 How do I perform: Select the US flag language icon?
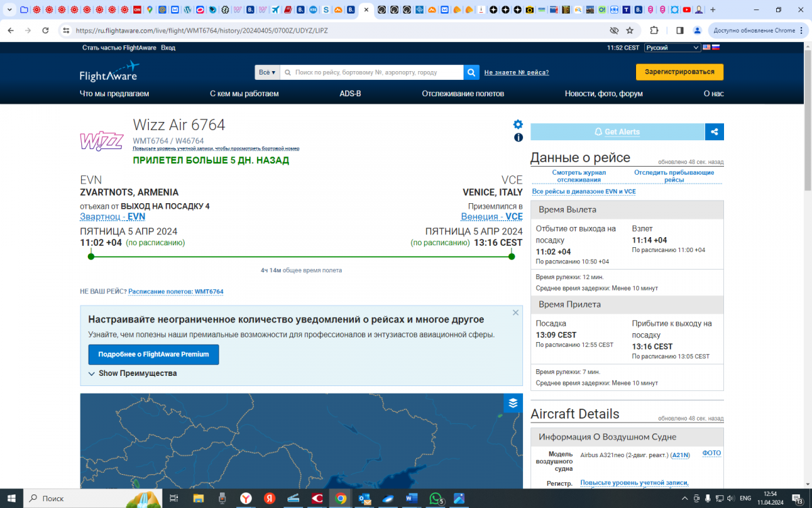coord(706,47)
